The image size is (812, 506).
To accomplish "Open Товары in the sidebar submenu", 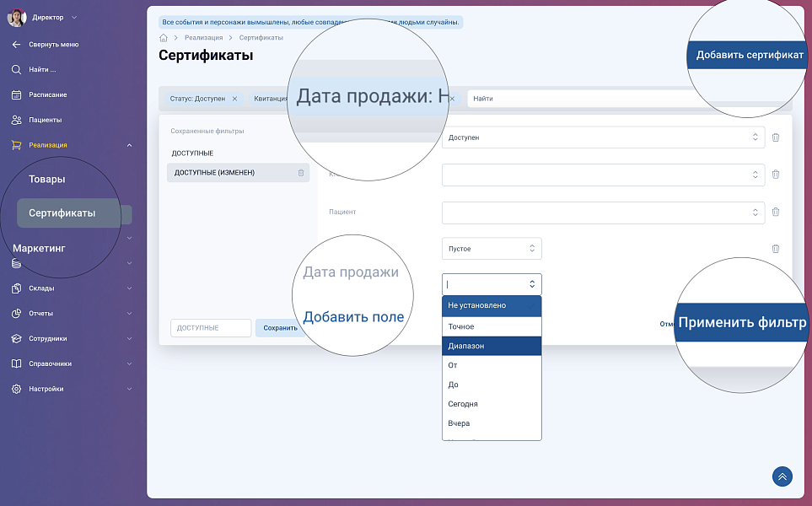I will [47, 179].
